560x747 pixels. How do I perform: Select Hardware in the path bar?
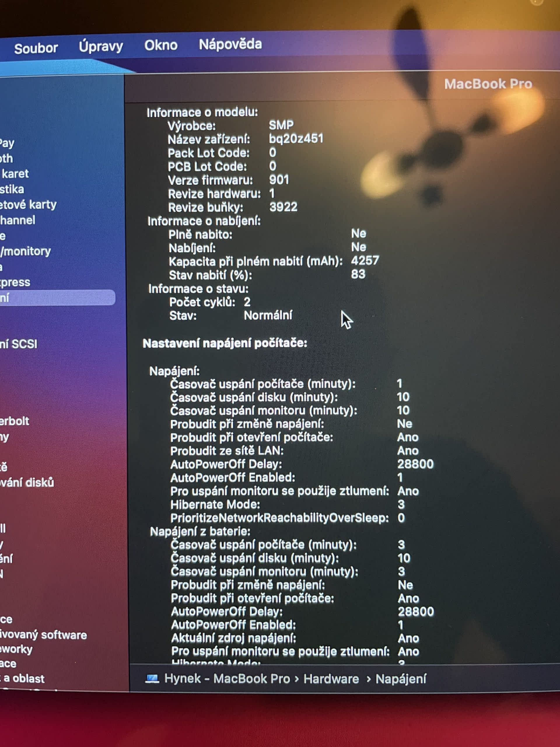[331, 679]
